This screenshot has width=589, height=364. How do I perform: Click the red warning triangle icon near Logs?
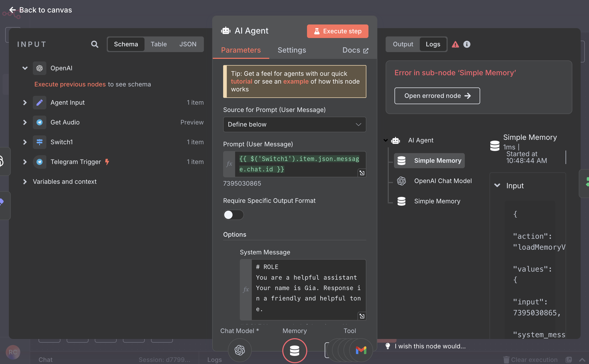coord(455,44)
